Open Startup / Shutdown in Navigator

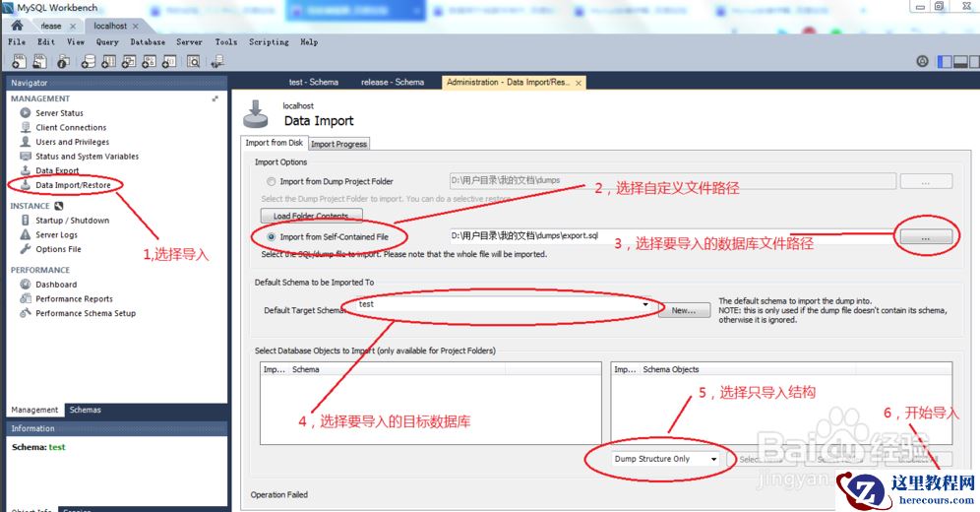click(72, 220)
